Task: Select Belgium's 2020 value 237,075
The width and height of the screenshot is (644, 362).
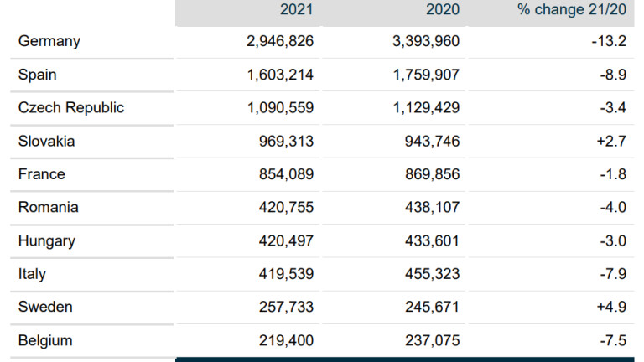Action: click(431, 340)
